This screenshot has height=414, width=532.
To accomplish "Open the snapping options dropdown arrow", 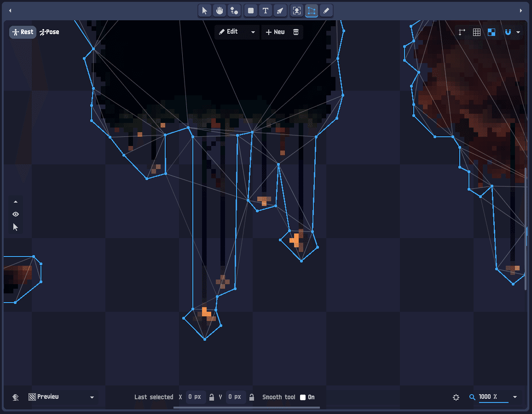I will click(518, 32).
